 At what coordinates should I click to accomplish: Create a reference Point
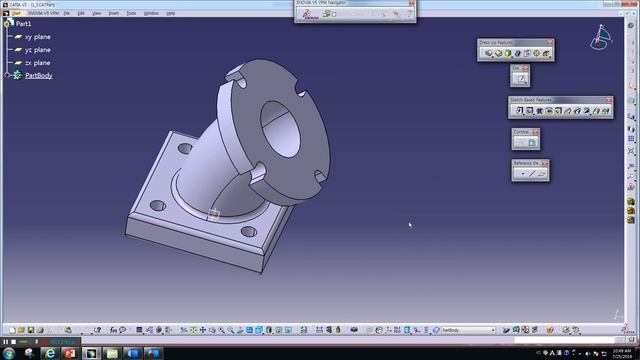pos(522,174)
